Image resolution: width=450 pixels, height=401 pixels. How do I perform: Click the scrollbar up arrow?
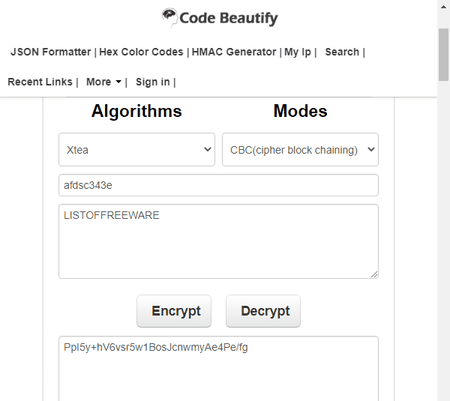click(x=444, y=7)
